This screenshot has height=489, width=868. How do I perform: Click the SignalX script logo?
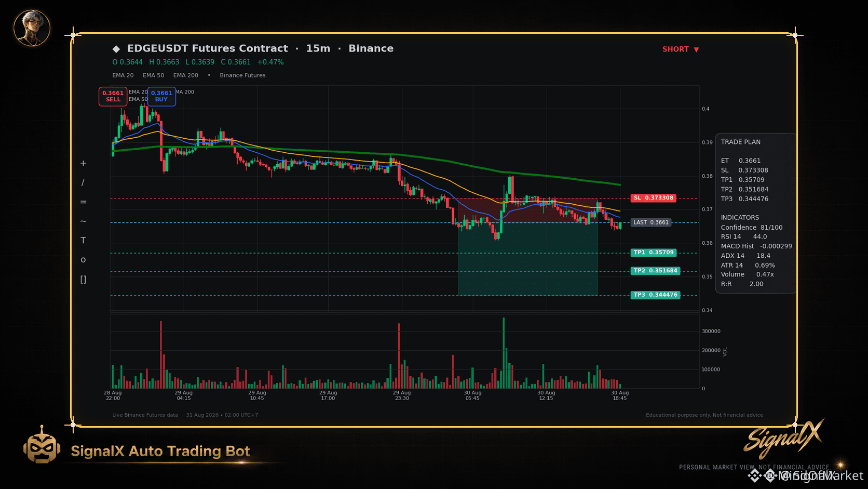[x=784, y=440]
